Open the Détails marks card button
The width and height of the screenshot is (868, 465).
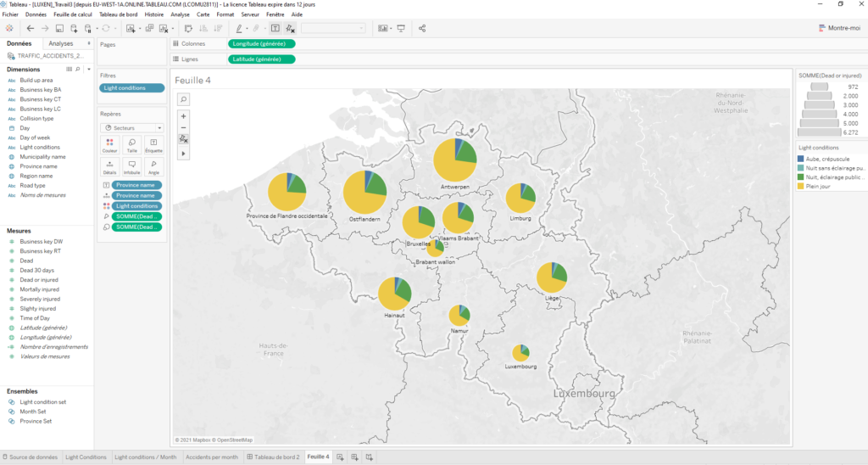tap(109, 167)
